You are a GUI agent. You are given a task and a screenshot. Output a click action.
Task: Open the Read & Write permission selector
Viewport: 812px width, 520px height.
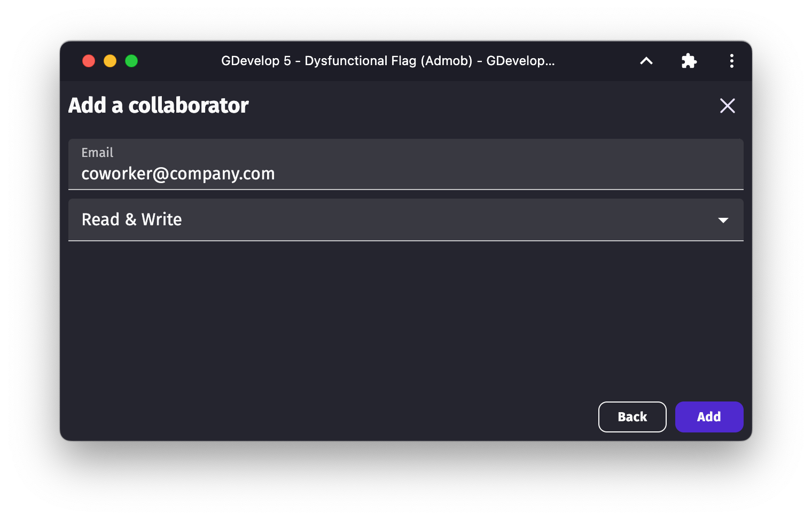click(406, 220)
